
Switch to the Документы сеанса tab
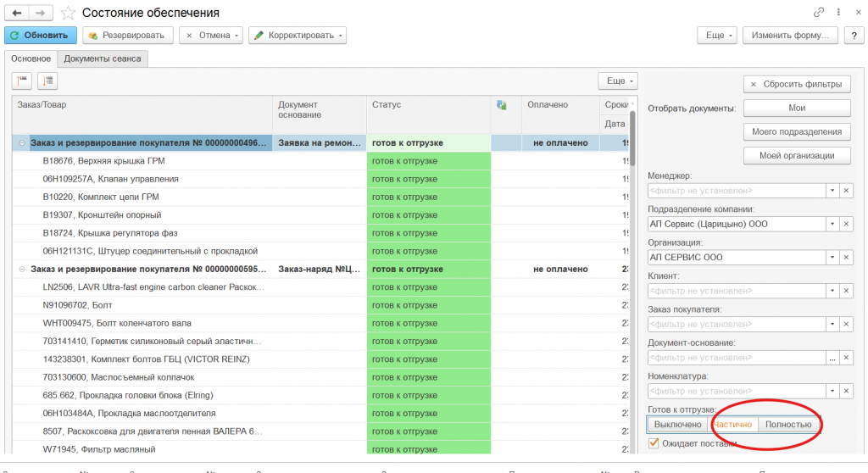click(x=103, y=58)
